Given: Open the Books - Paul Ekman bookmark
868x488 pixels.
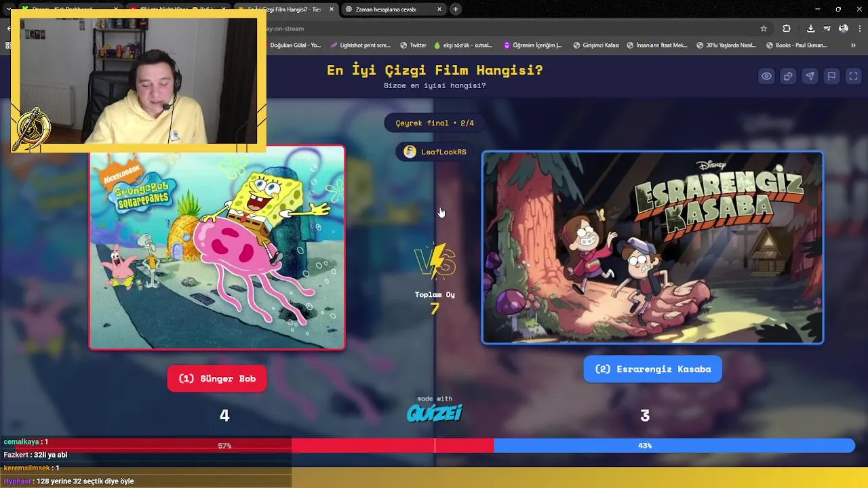Looking at the screenshot, I should point(797,45).
